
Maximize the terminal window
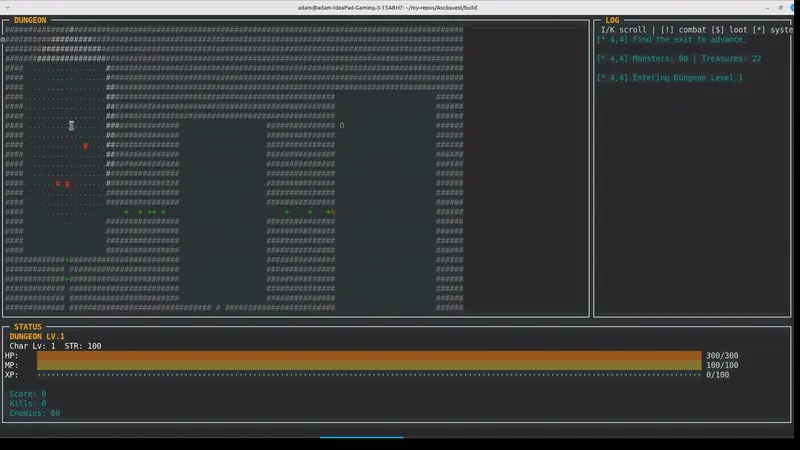click(781, 8)
